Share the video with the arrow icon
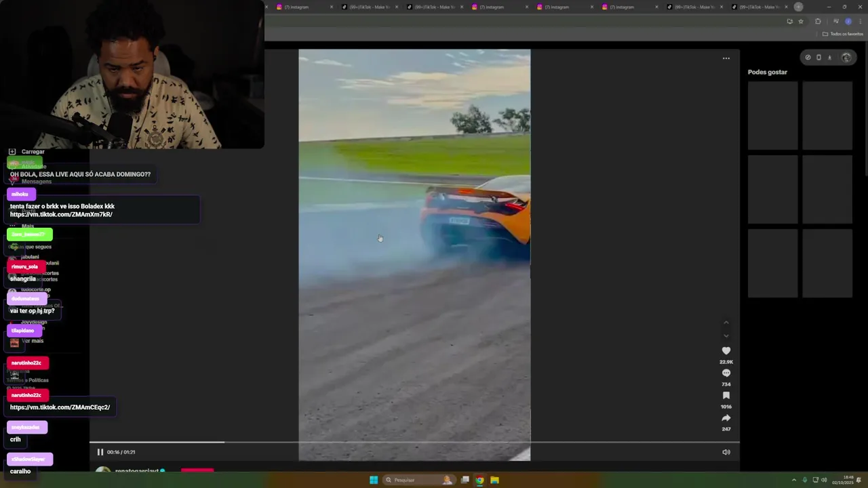The height and width of the screenshot is (488, 868). tap(726, 418)
